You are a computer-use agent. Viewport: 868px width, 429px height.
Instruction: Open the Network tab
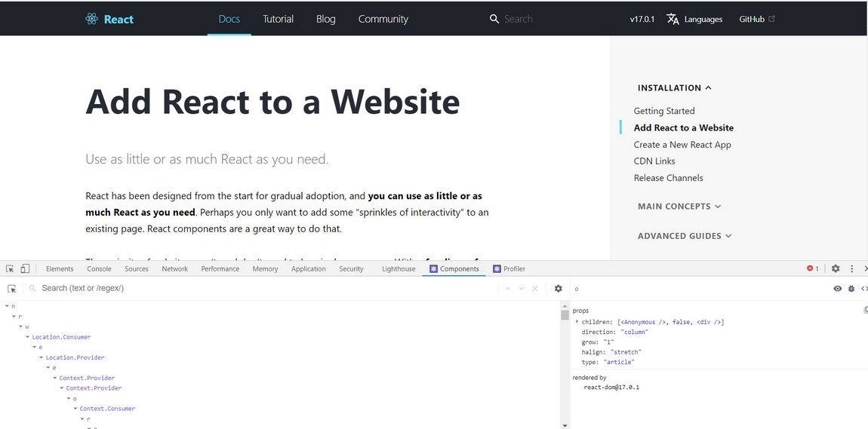pyautogui.click(x=175, y=268)
